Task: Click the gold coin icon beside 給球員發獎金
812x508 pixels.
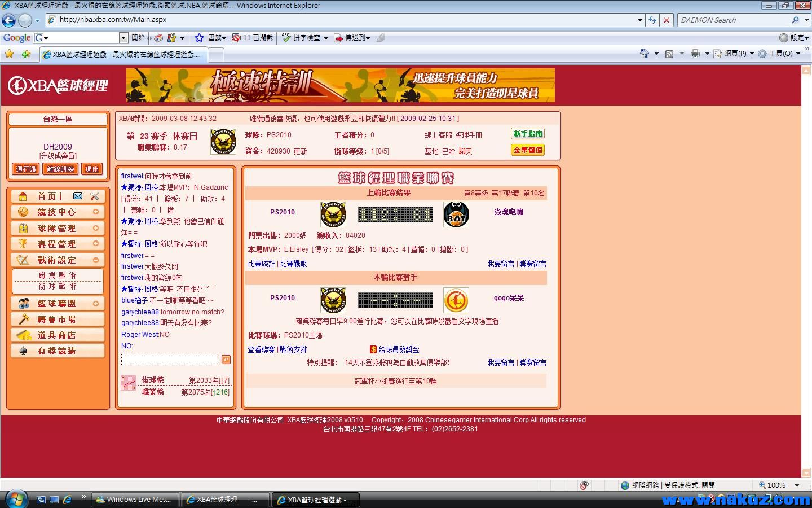Action: click(373, 349)
